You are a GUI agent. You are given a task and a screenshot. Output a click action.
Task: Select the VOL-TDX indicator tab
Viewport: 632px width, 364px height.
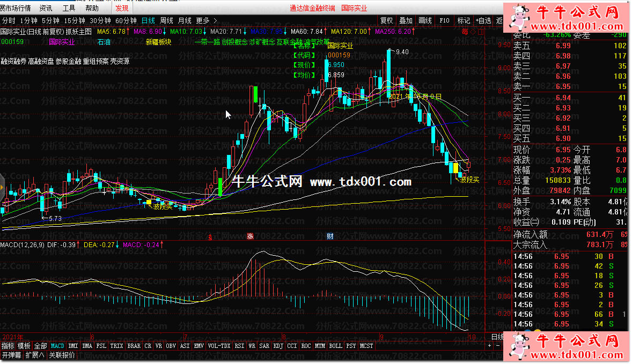point(219,346)
